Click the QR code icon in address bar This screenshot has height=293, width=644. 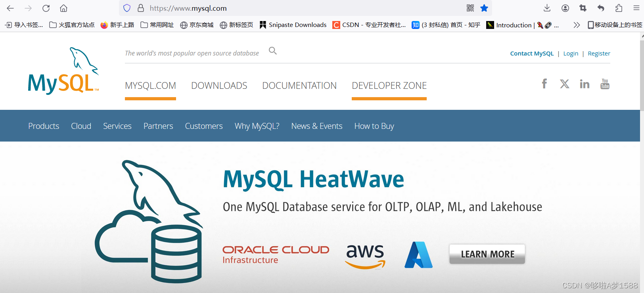[470, 8]
